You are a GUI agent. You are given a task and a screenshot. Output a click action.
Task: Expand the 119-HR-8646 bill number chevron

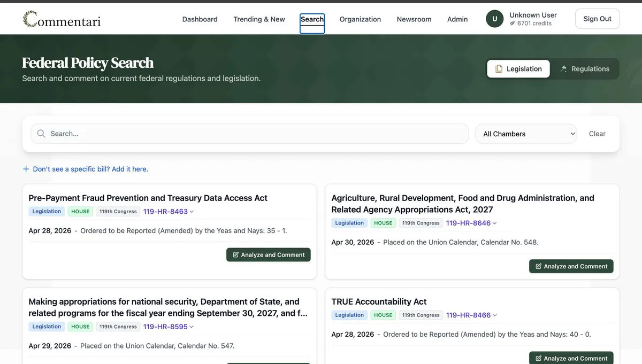[495, 223]
